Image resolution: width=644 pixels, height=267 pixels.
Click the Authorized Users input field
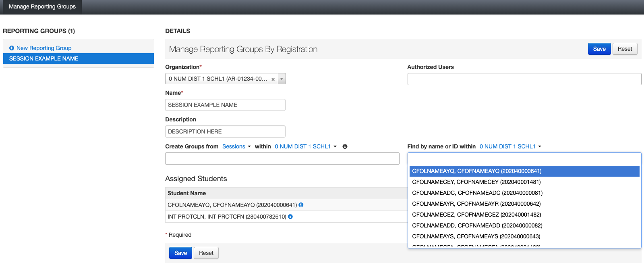[524, 79]
